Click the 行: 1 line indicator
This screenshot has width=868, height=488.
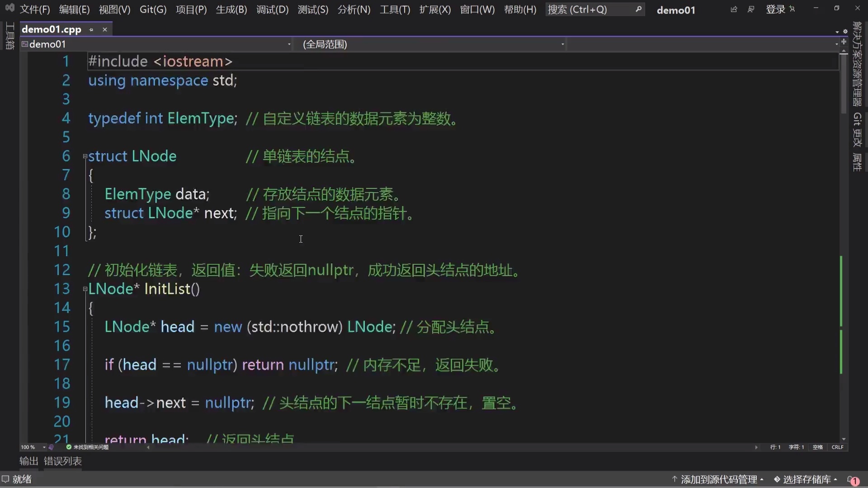(x=775, y=447)
